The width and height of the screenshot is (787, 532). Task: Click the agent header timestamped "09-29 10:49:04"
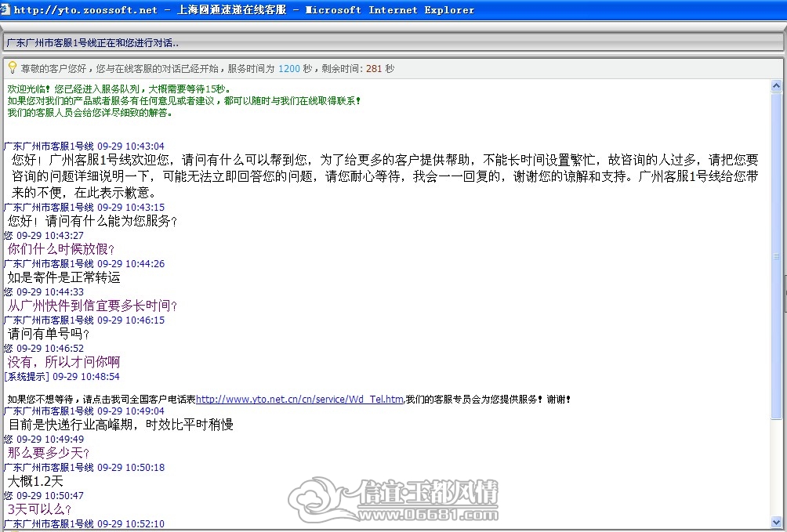(x=85, y=411)
